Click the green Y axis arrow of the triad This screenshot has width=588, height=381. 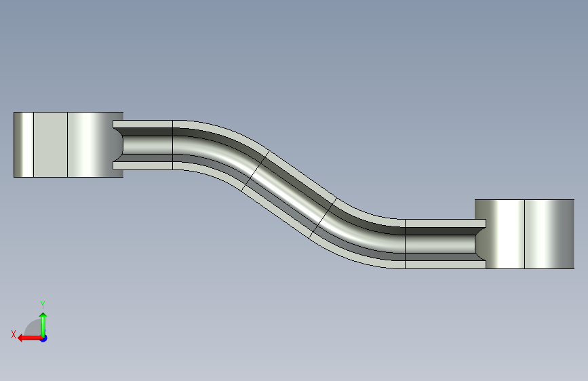(x=43, y=325)
